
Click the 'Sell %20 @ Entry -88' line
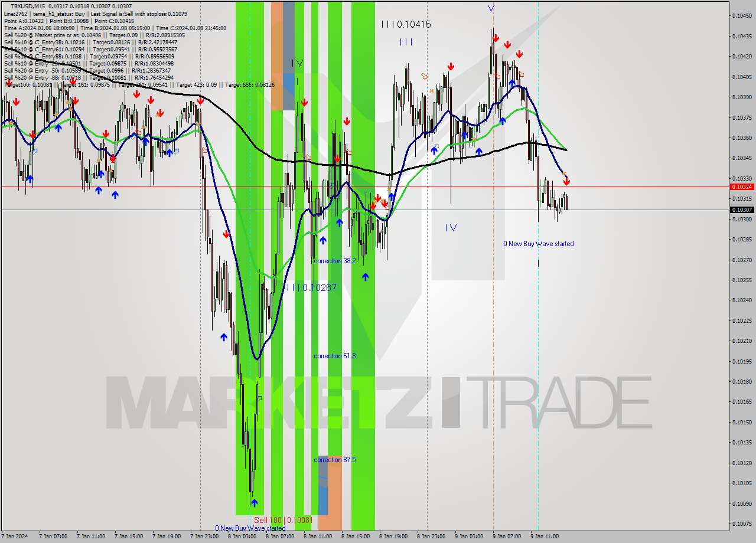click(89, 77)
